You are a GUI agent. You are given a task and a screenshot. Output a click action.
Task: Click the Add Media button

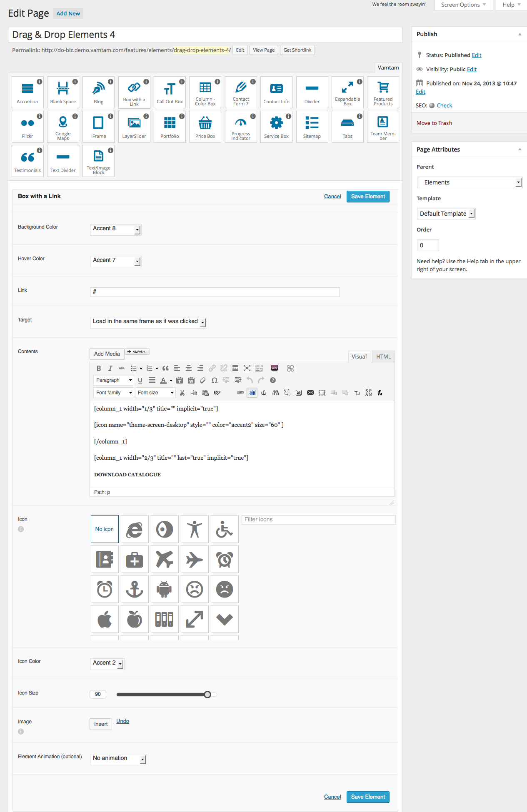107,354
